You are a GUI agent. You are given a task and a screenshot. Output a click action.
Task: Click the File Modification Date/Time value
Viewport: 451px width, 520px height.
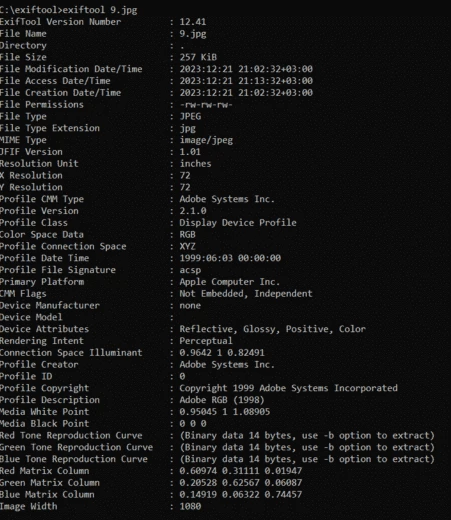click(x=246, y=69)
